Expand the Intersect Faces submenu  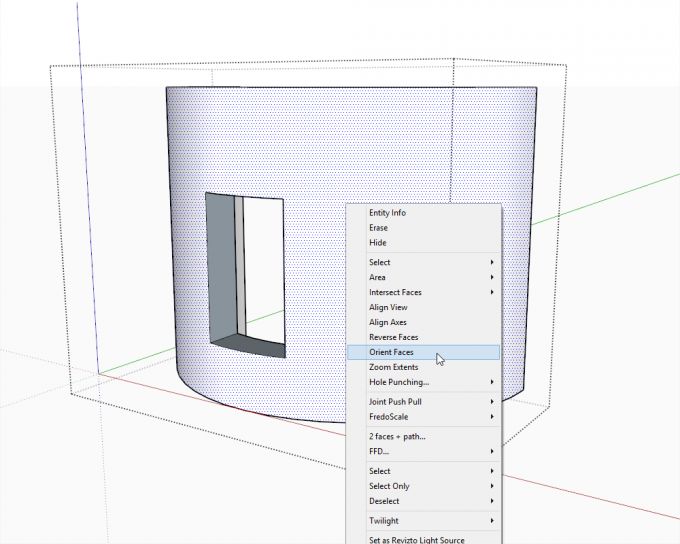coord(395,292)
